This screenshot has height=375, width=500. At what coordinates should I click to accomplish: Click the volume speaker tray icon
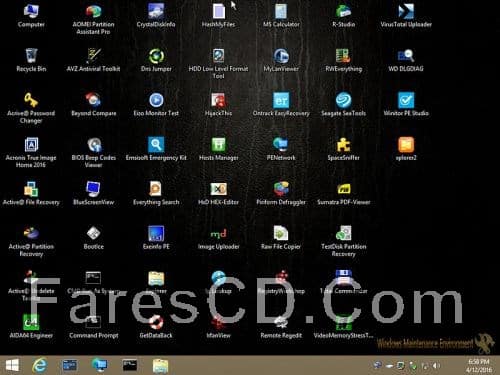(x=436, y=366)
